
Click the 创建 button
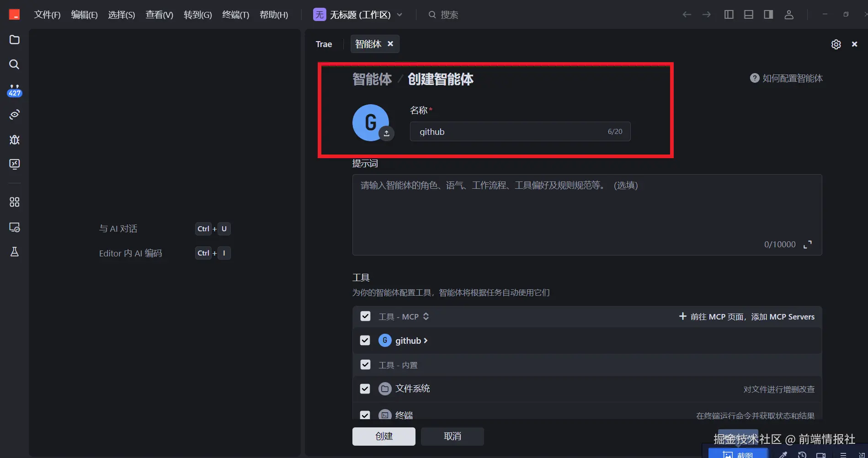[384, 437]
